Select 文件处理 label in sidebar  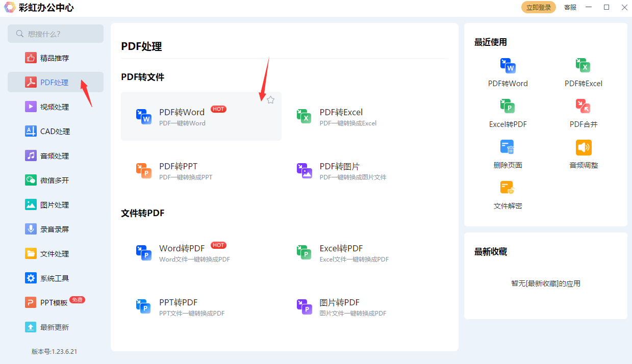tap(55, 254)
